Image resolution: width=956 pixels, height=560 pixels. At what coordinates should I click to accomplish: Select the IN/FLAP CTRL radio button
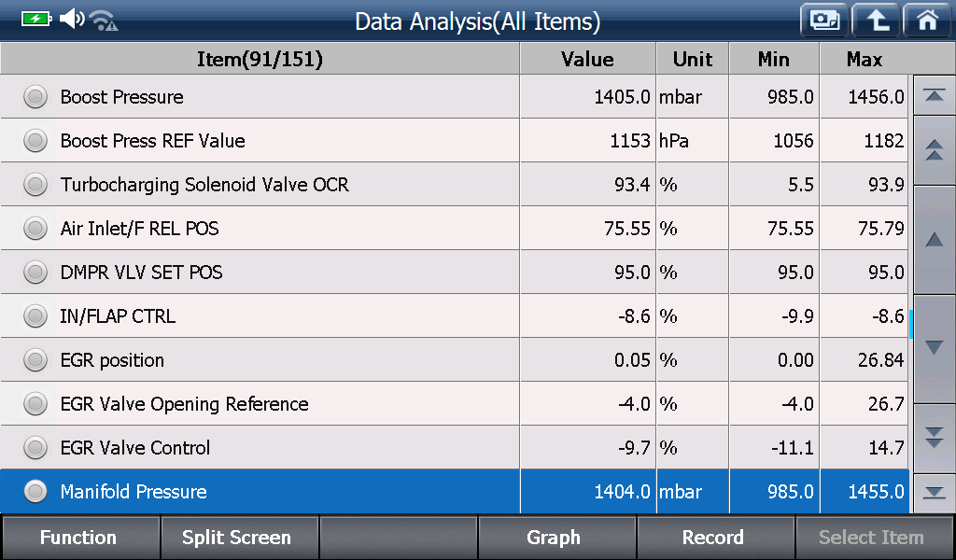point(35,316)
